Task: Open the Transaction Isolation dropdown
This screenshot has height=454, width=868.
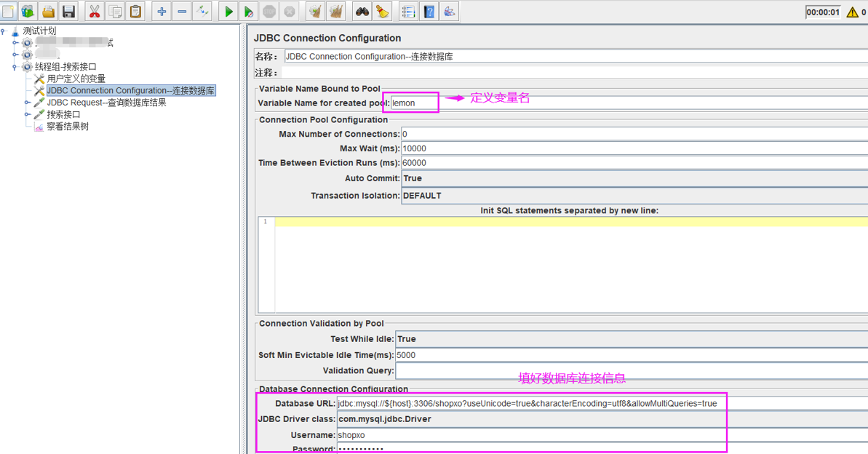Action: 633,196
